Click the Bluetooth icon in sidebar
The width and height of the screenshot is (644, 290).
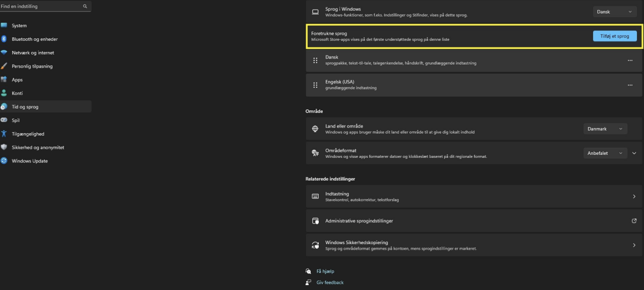4,39
